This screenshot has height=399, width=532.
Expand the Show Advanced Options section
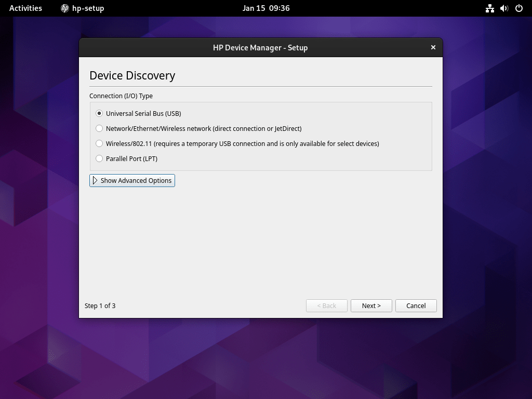point(132,180)
